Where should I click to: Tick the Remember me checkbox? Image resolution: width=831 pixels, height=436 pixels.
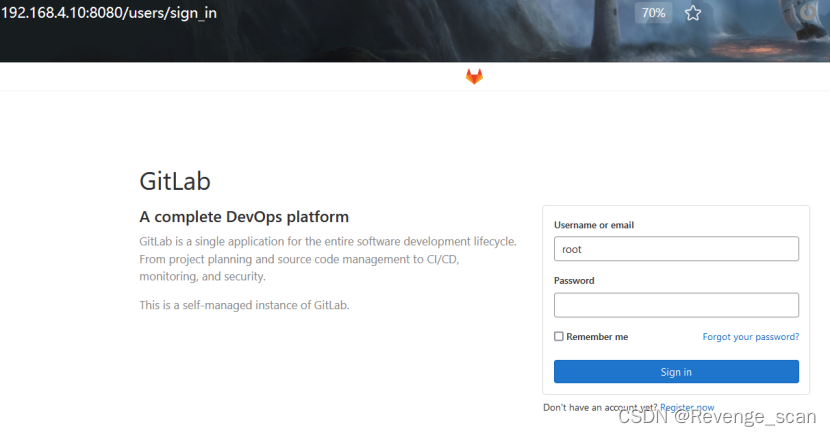pos(559,336)
